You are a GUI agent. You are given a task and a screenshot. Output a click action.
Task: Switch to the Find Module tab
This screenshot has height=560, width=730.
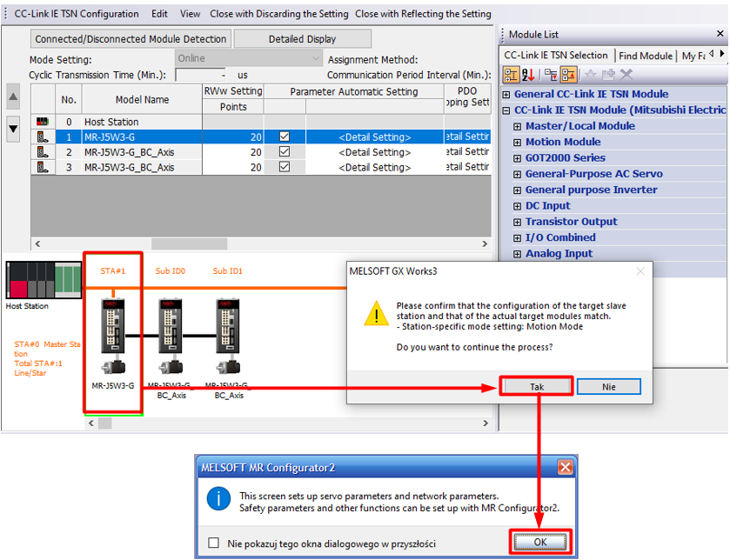[x=646, y=56]
